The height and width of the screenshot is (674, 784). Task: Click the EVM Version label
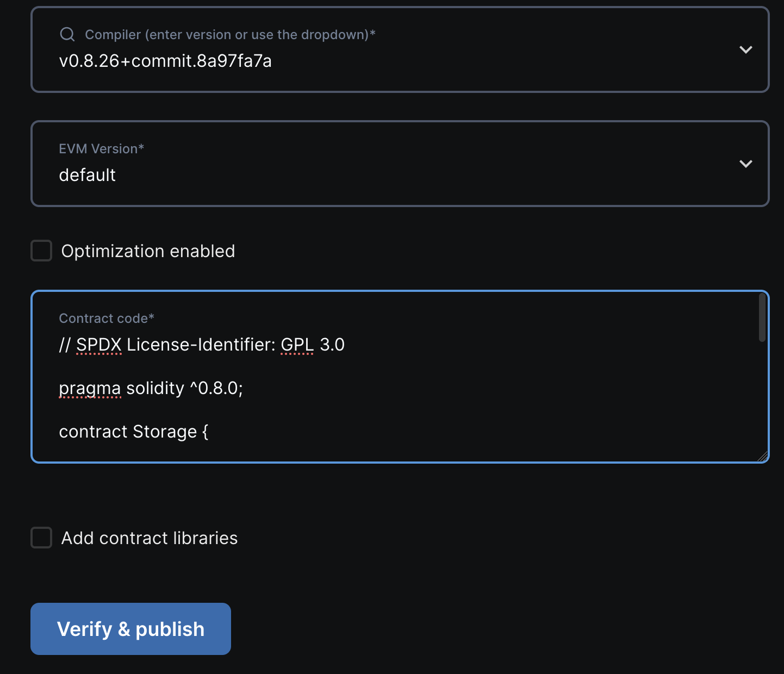tap(101, 148)
